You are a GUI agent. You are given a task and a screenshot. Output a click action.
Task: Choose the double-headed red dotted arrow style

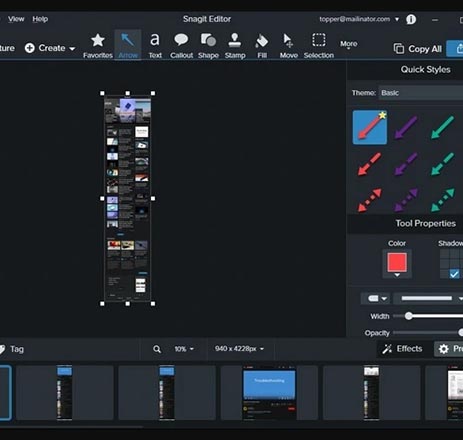[x=369, y=200]
